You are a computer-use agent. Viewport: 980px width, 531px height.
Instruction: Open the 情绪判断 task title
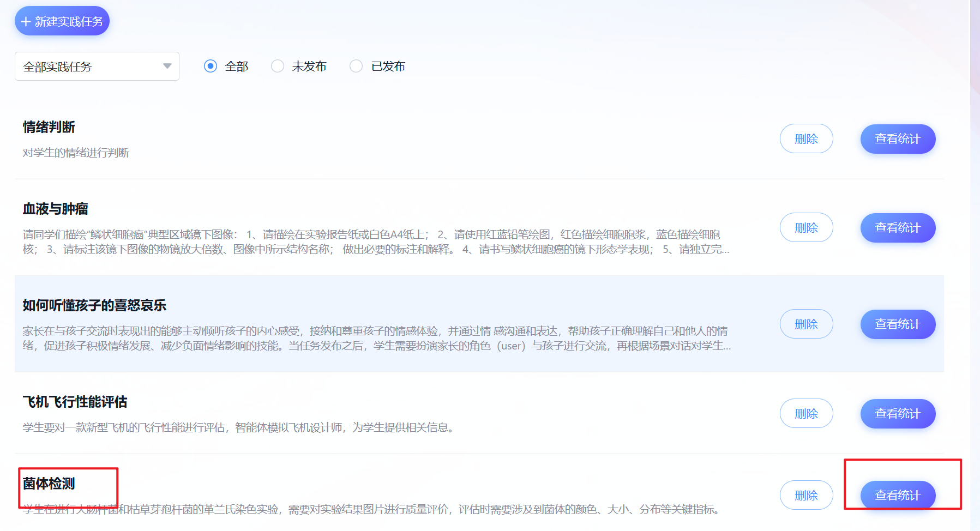(49, 127)
